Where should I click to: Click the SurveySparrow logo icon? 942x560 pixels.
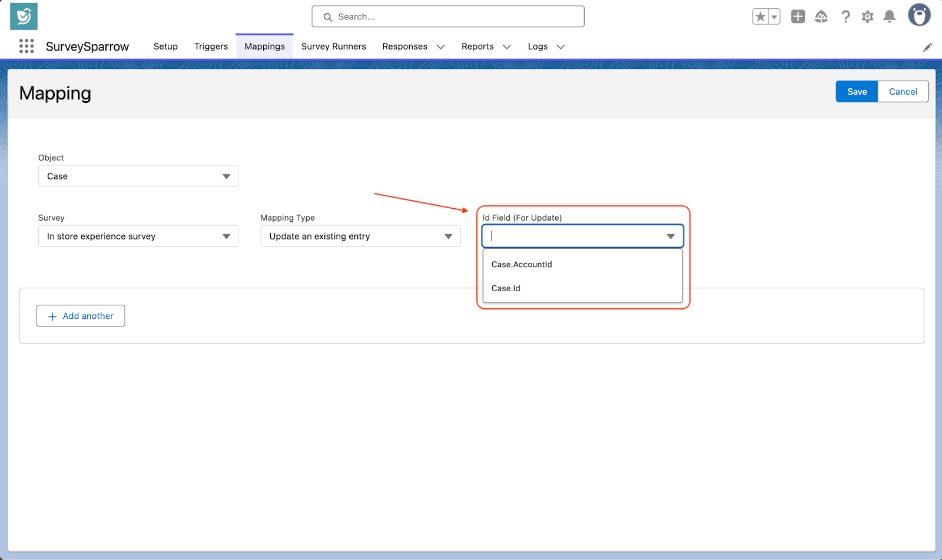[24, 16]
